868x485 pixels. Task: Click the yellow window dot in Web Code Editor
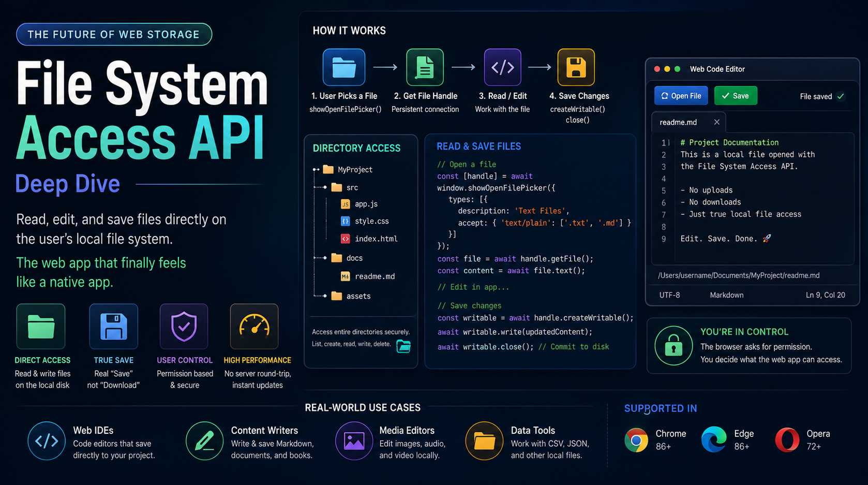click(667, 69)
